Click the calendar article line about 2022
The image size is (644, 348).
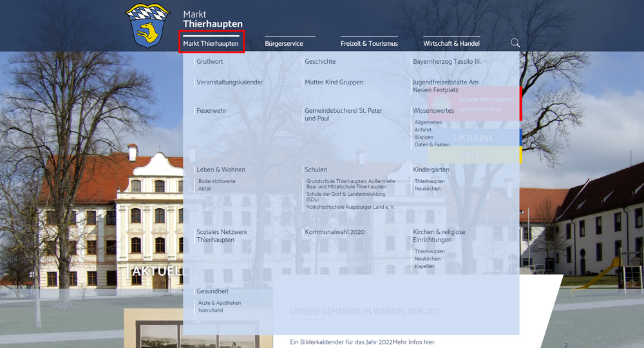click(363, 342)
